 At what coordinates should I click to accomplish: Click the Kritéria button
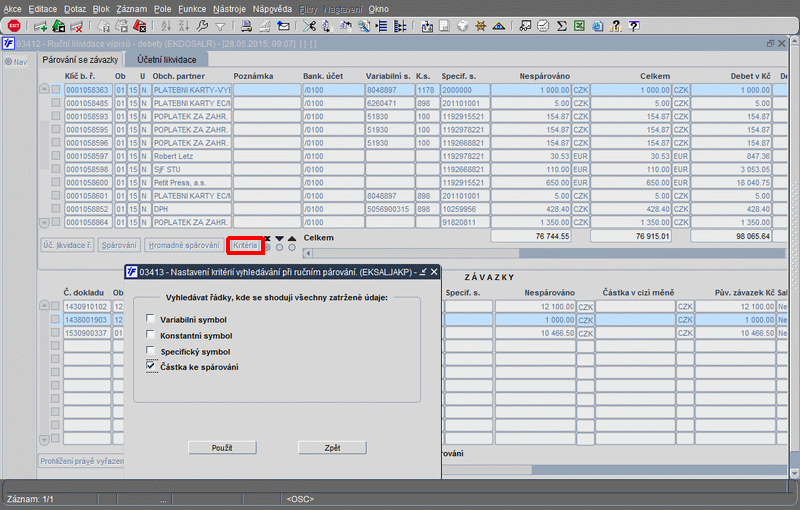[245, 245]
